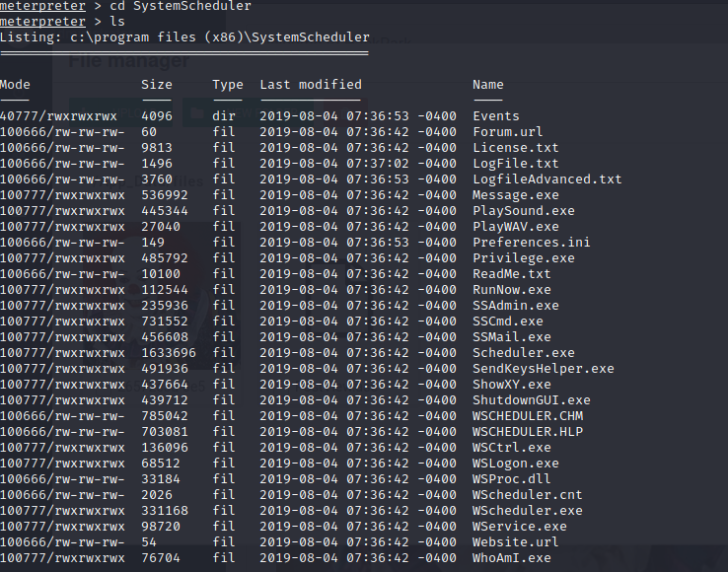Select Privilege.exe entry
The image size is (728, 572).
[523, 258]
